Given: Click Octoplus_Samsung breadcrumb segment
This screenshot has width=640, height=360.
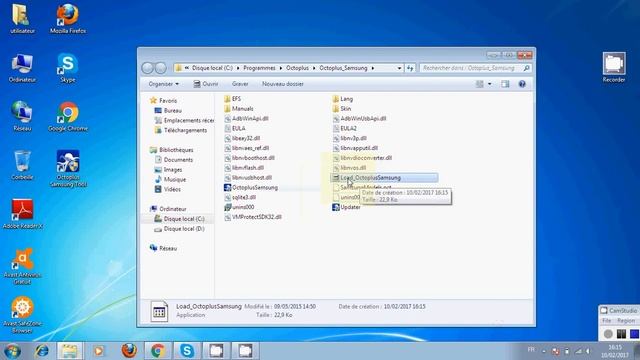Looking at the screenshot, I should 343,68.
